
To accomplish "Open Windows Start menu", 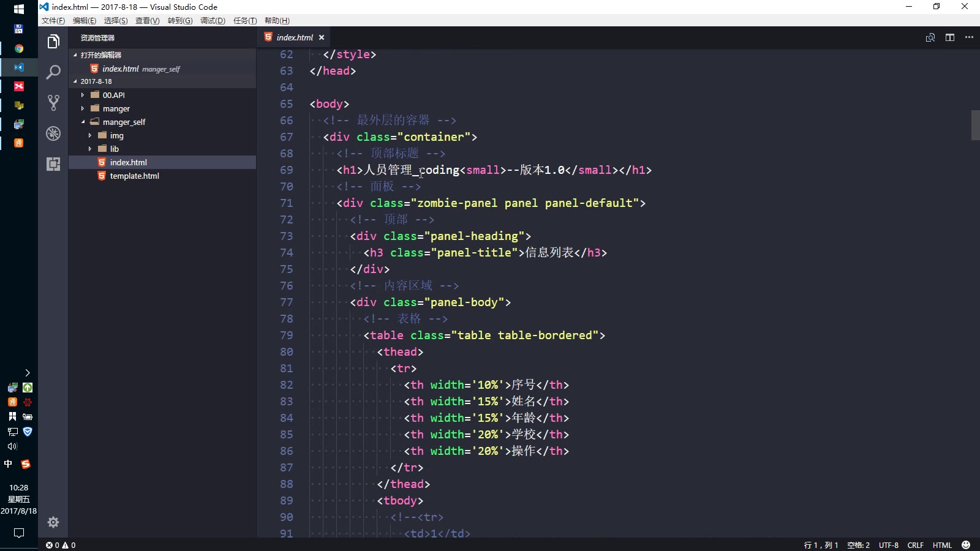I will (19, 9).
